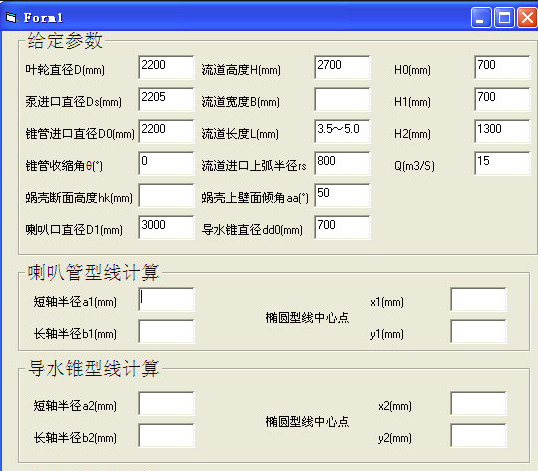Click the 流道高度H(mm) input field
Viewport: 538px width, 471px height.
[x=342, y=67]
